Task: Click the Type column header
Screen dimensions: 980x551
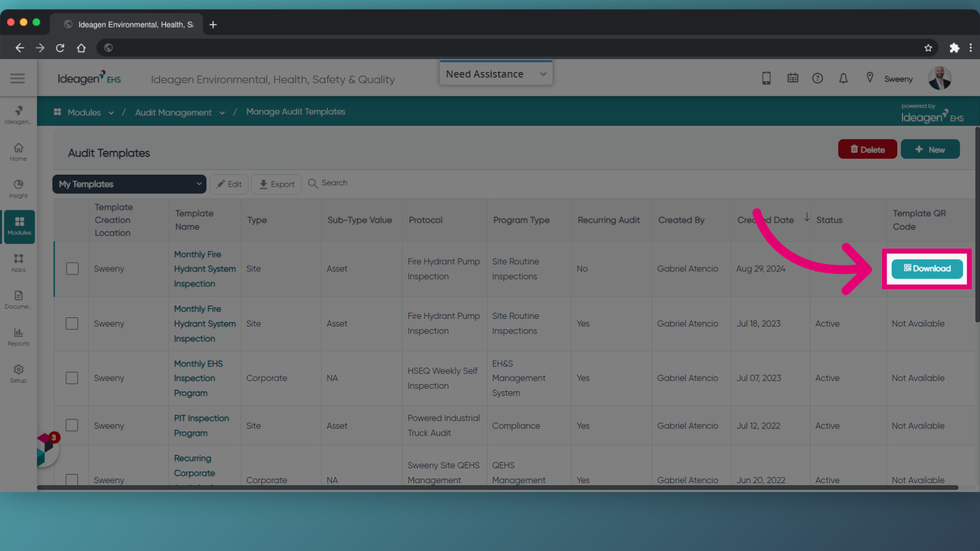Action: point(257,220)
